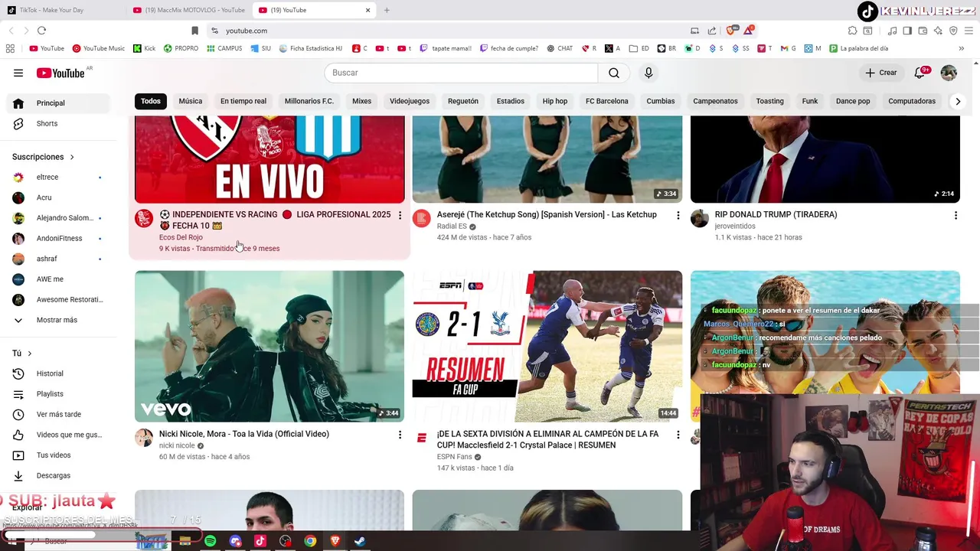This screenshot has height=551, width=980.
Task: Open TikTok from the taskbar
Action: pos(260,541)
